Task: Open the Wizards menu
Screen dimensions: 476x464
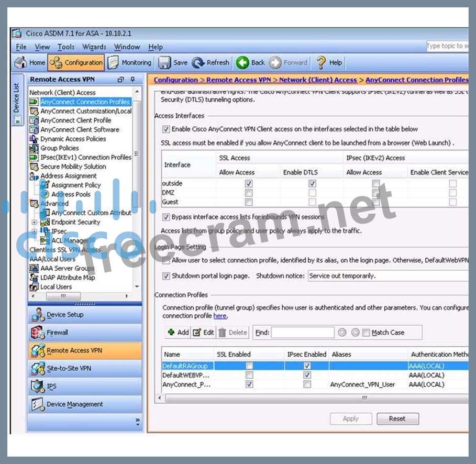Action: click(94, 47)
